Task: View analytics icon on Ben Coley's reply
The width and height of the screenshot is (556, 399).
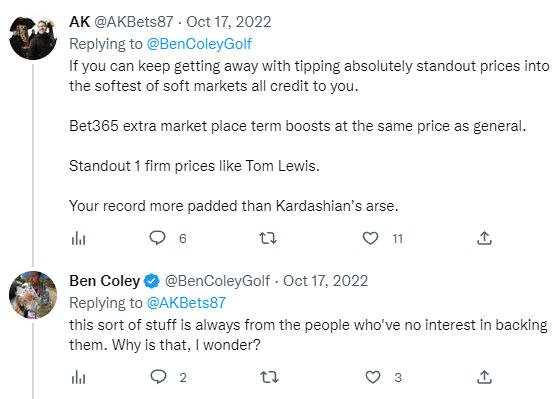Action: [78, 377]
